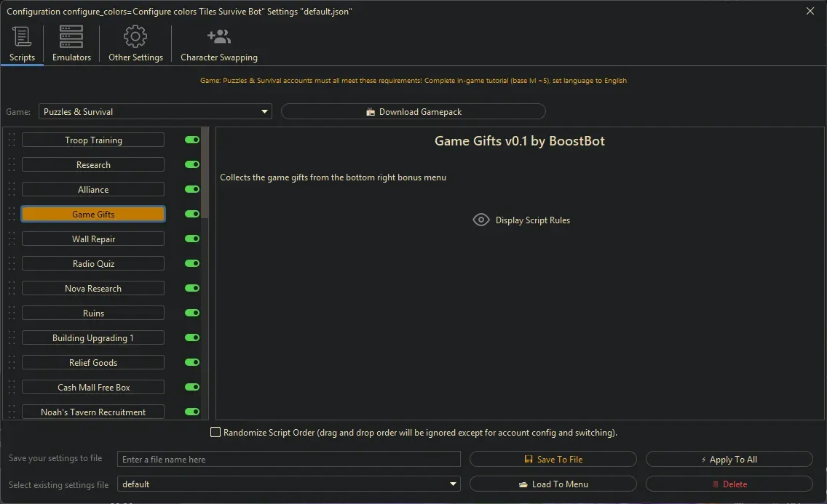
Task: Open the Game selection dropdown
Action: (x=155, y=112)
